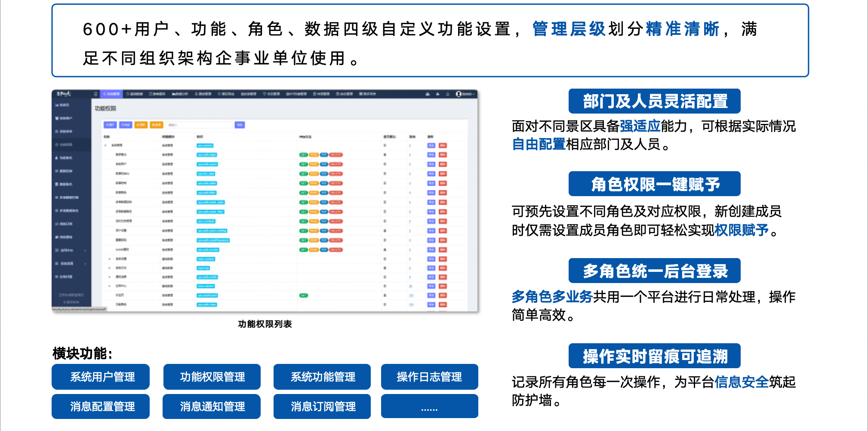Click the 操作日志管理 module button

[430, 377]
